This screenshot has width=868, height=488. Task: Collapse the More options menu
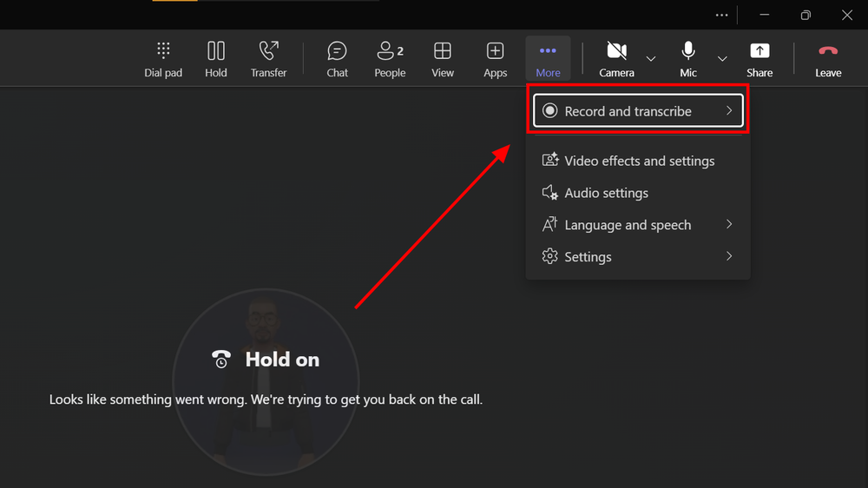[x=548, y=59]
